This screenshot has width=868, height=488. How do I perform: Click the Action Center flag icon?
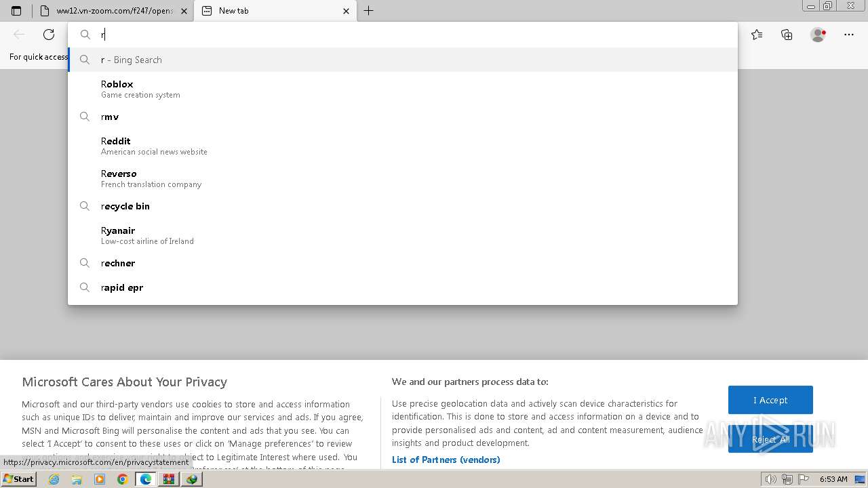(x=802, y=479)
